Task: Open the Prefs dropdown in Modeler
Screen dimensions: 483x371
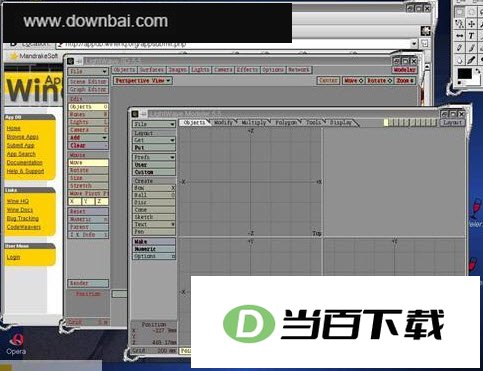Action: [x=154, y=157]
